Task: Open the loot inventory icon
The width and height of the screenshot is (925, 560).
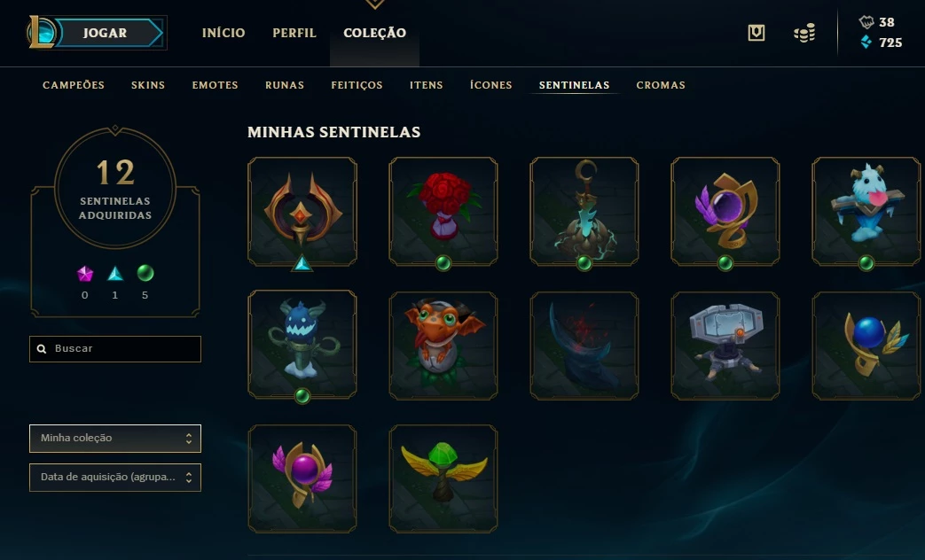Action: tap(756, 33)
